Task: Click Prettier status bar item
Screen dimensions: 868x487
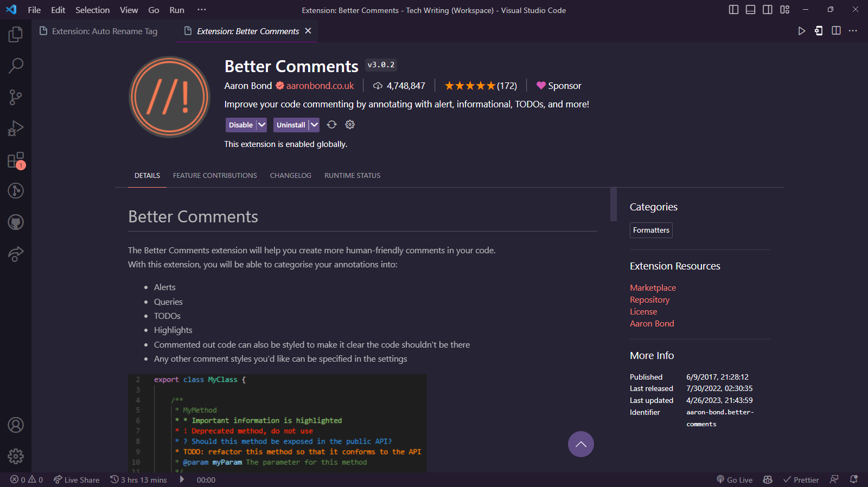Action: (801, 479)
